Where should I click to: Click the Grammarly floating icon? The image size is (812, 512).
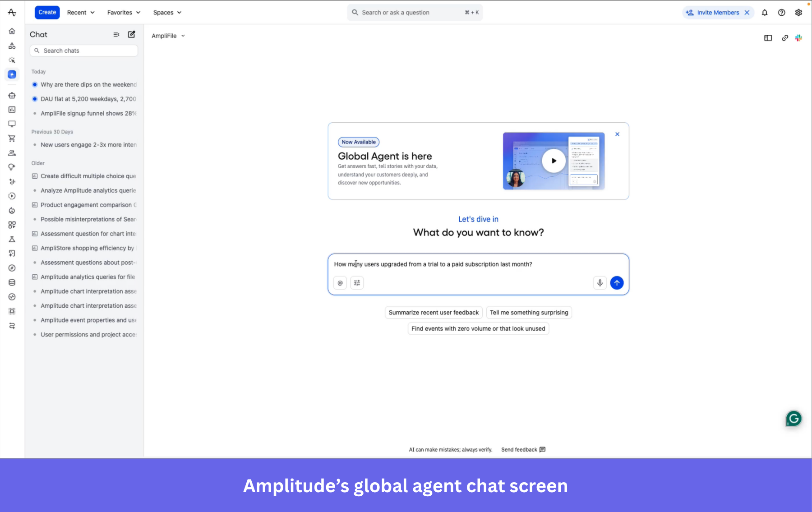point(794,419)
